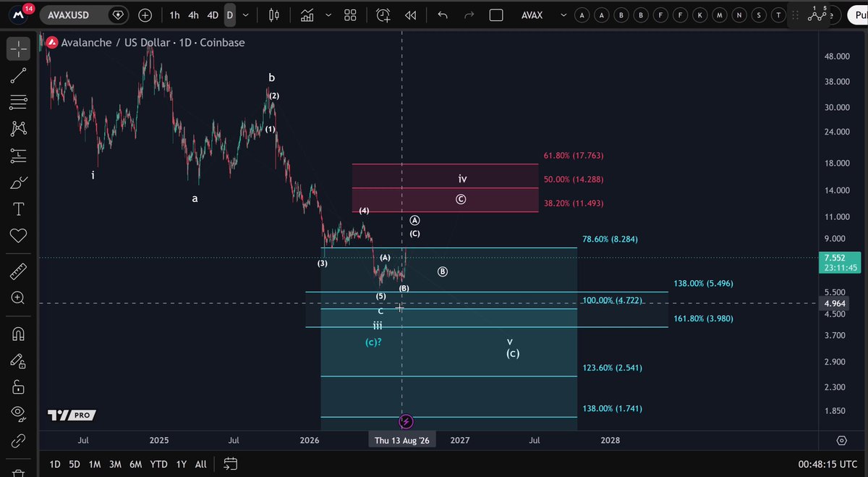The height and width of the screenshot is (477, 868).
Task: Click the lightning bolt event marker on chart
Action: click(x=406, y=421)
